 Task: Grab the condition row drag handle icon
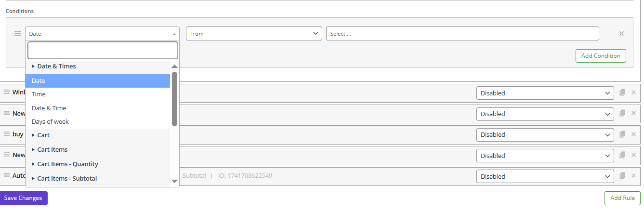point(18,34)
